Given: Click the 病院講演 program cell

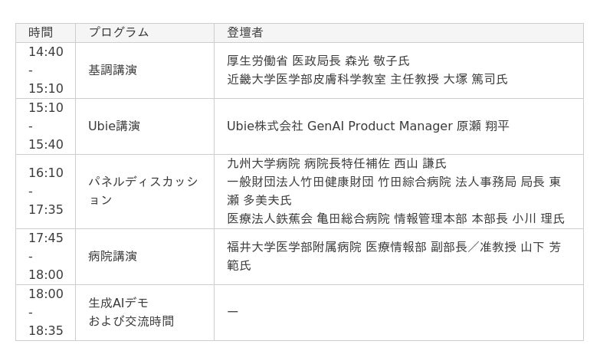Looking at the screenshot, I should [145, 257].
